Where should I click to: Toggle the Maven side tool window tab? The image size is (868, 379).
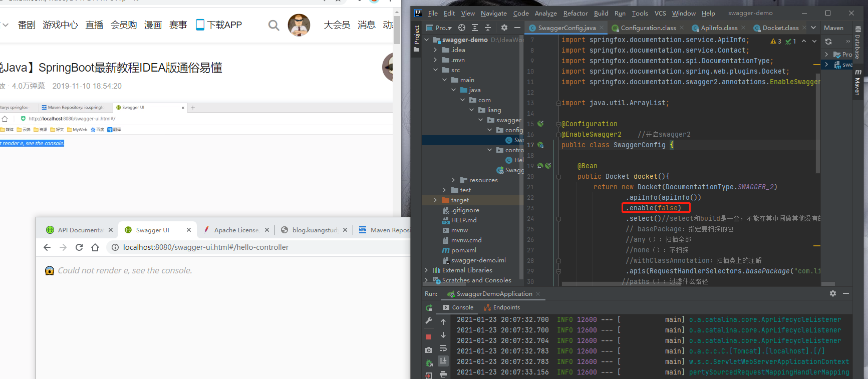[x=858, y=84]
